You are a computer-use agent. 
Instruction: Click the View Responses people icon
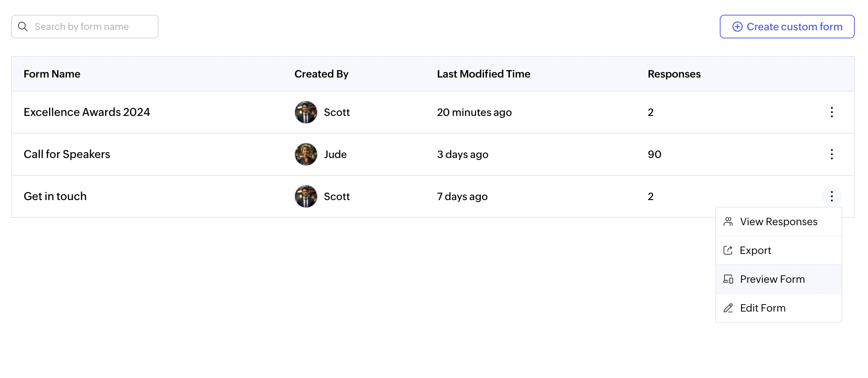728,221
